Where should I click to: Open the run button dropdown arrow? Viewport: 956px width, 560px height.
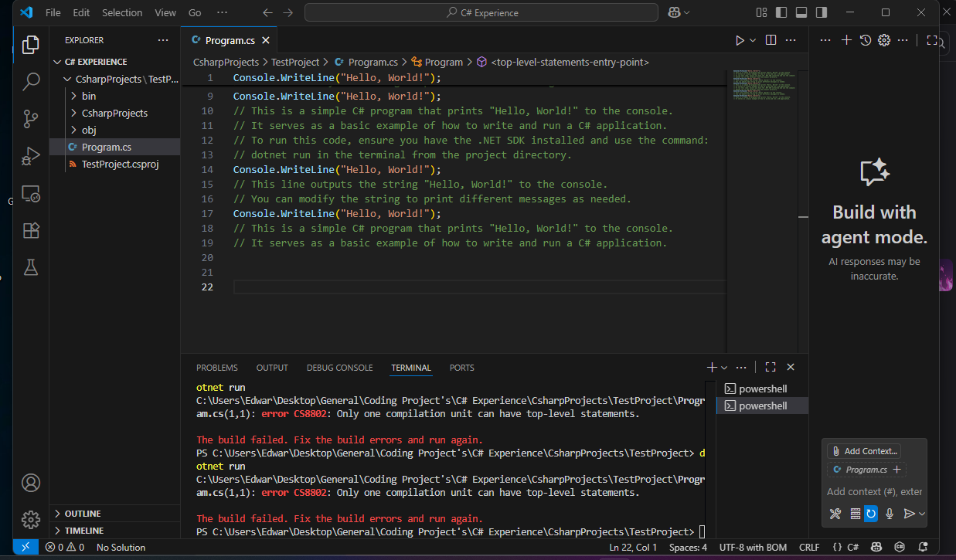point(754,40)
